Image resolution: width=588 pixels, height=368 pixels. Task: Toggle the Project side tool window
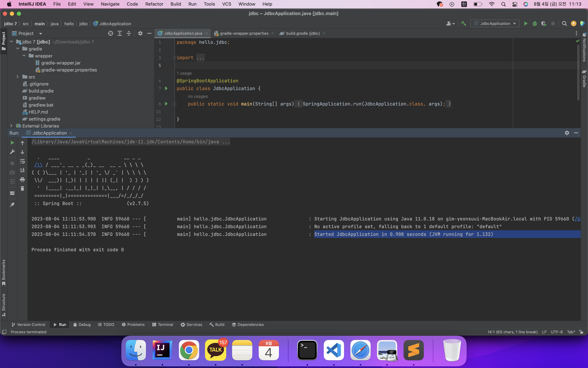click(4, 41)
